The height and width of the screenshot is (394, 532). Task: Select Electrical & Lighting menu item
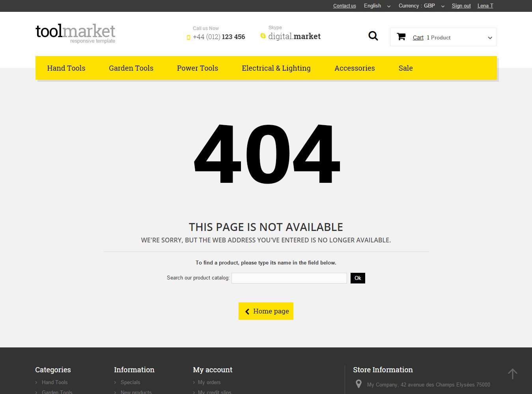[276, 68]
